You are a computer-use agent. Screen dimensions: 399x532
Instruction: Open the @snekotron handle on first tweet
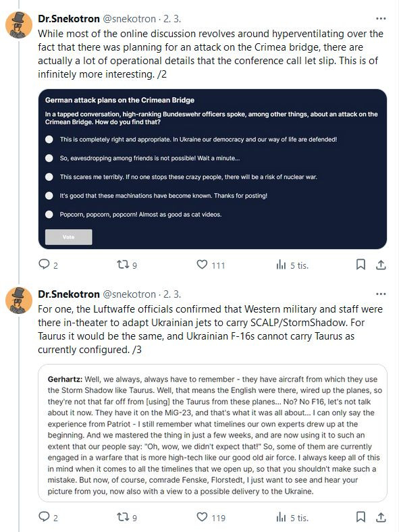click(x=129, y=19)
